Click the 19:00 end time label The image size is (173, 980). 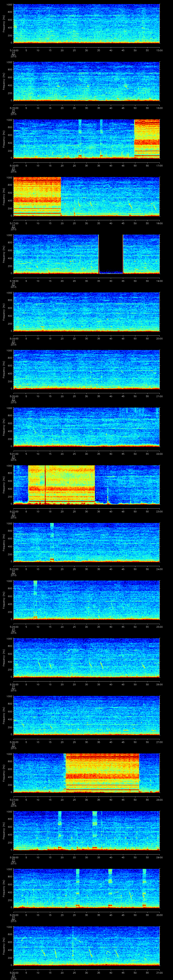159,281
